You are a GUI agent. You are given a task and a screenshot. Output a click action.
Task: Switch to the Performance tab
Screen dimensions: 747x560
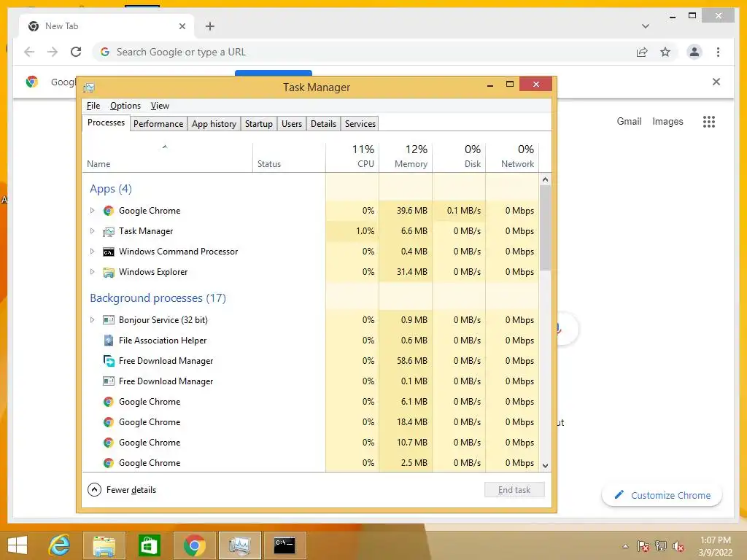click(x=158, y=124)
